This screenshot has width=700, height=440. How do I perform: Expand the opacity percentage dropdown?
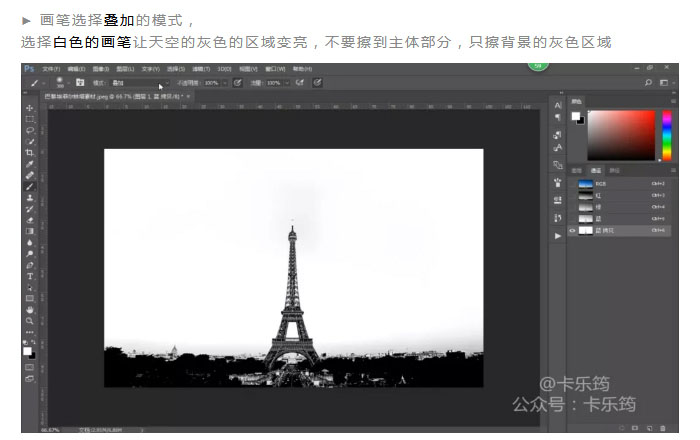(x=225, y=82)
